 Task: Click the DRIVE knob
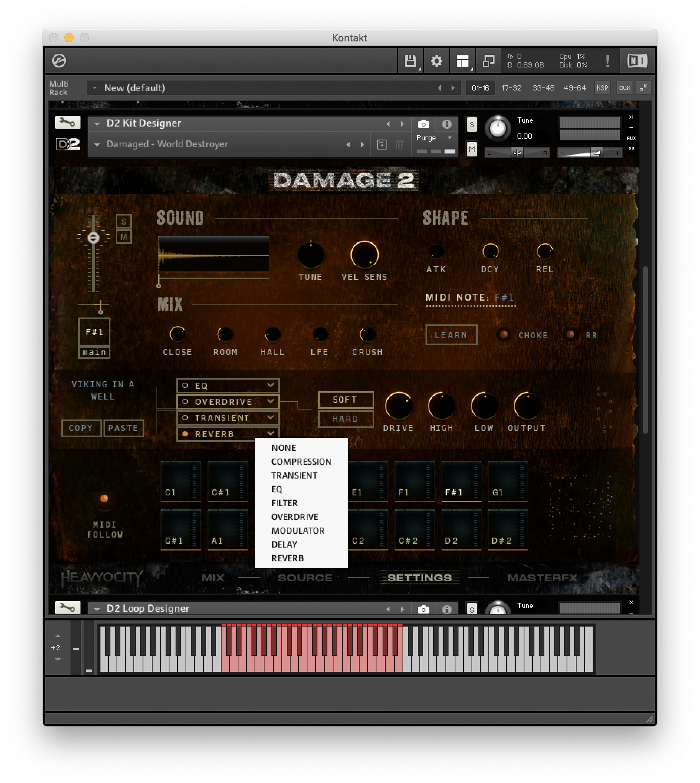pyautogui.click(x=398, y=406)
